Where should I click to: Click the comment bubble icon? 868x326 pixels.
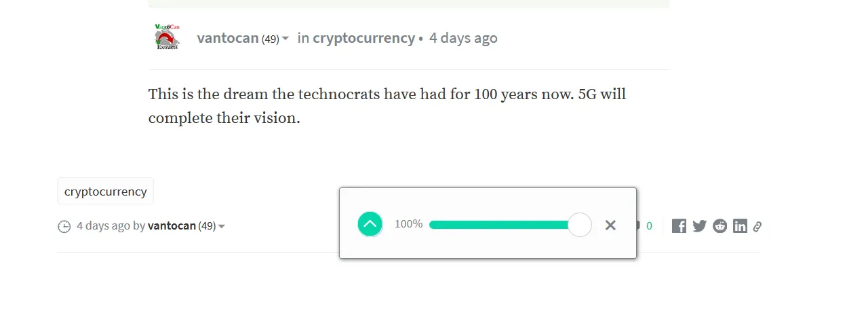[637, 225]
